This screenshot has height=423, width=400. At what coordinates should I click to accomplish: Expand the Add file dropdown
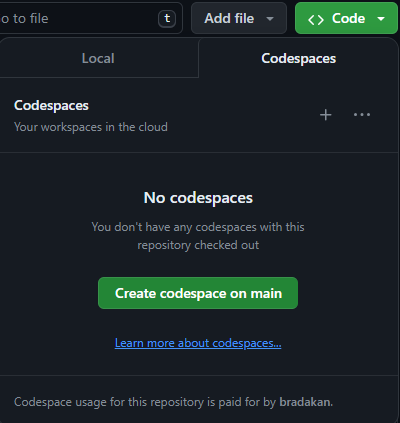(x=239, y=18)
